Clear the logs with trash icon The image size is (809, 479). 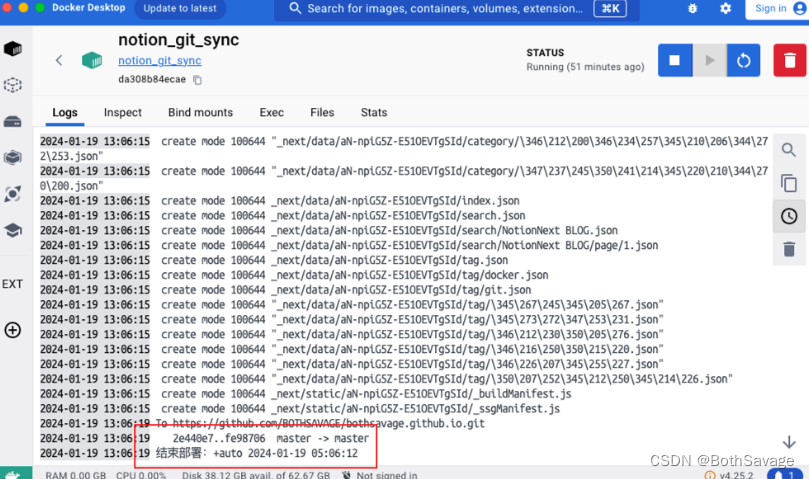point(789,249)
